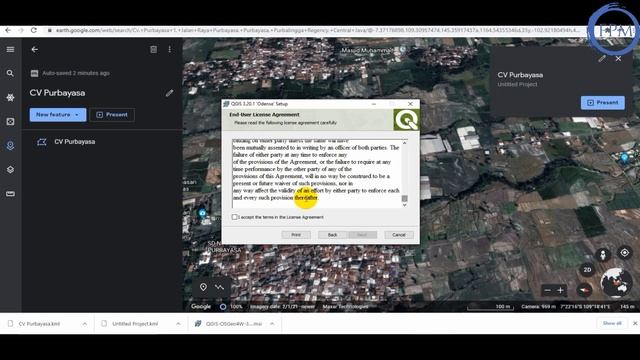Click Present button in info card
640x360 pixels.
pos(602,102)
